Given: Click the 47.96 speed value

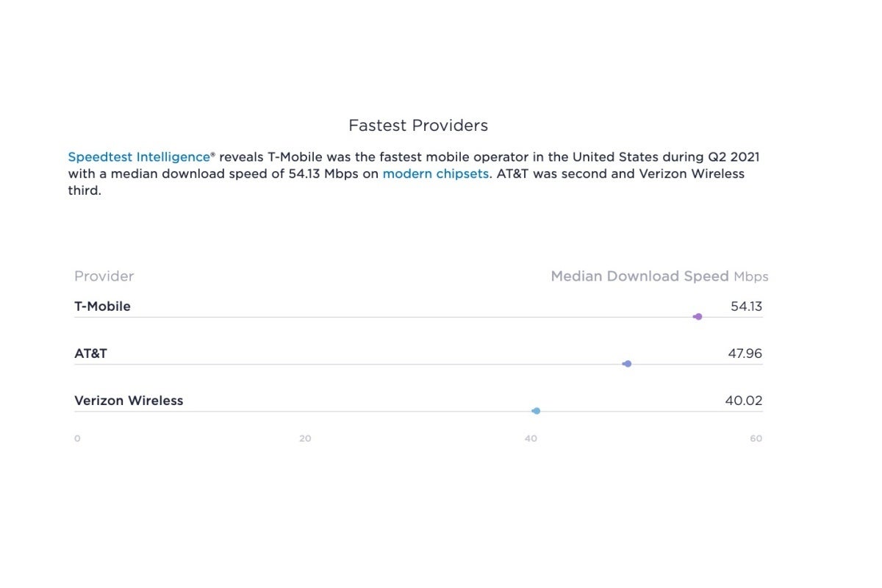Looking at the screenshot, I should pos(745,354).
